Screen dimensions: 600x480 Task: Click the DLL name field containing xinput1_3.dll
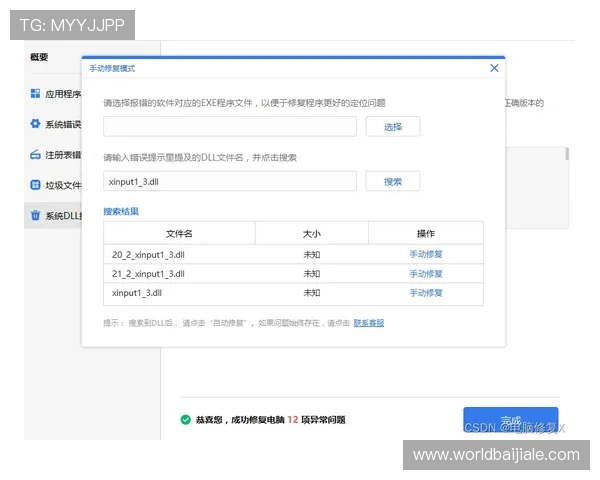(230, 181)
